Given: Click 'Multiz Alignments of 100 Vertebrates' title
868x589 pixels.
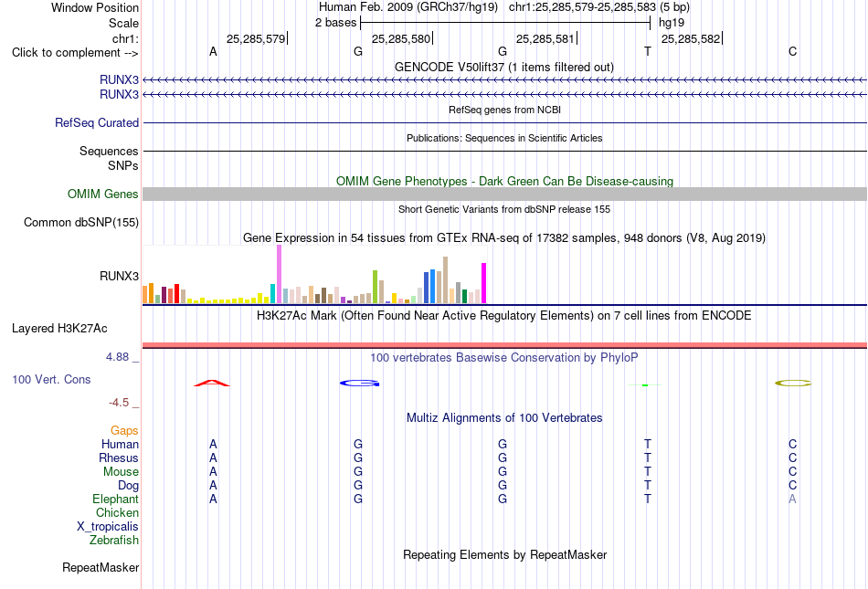Looking at the screenshot, I should click(504, 418).
